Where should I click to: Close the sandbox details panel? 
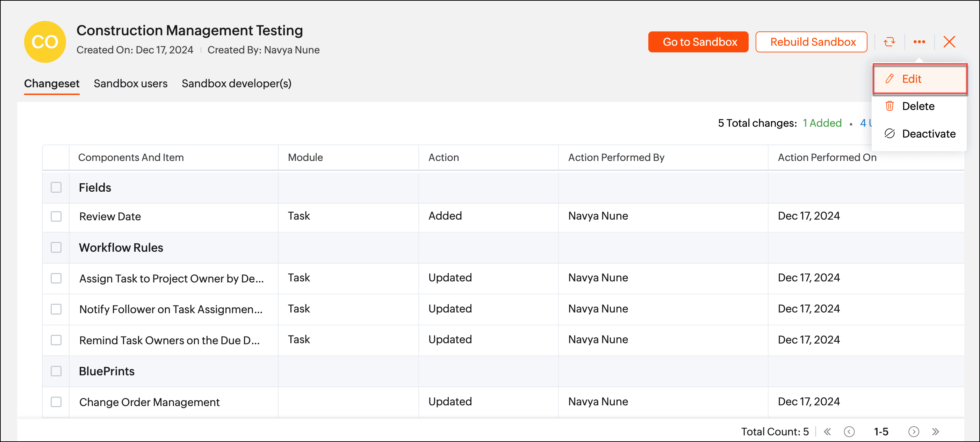coord(949,42)
